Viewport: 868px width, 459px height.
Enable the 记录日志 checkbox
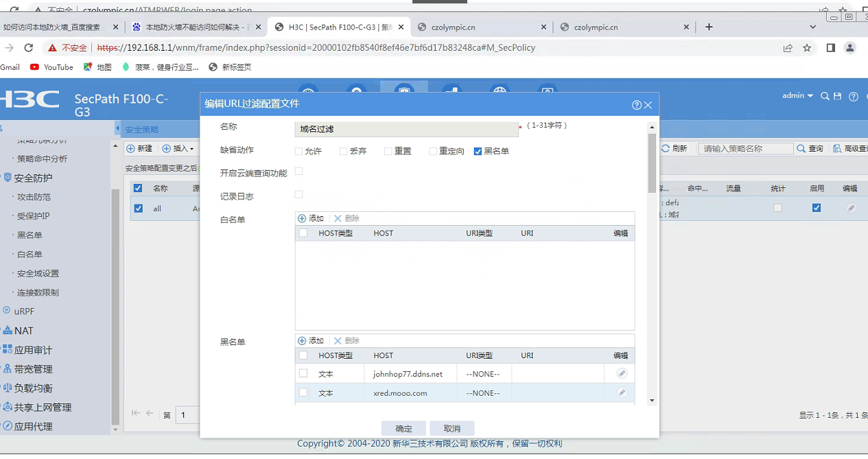[298, 194]
